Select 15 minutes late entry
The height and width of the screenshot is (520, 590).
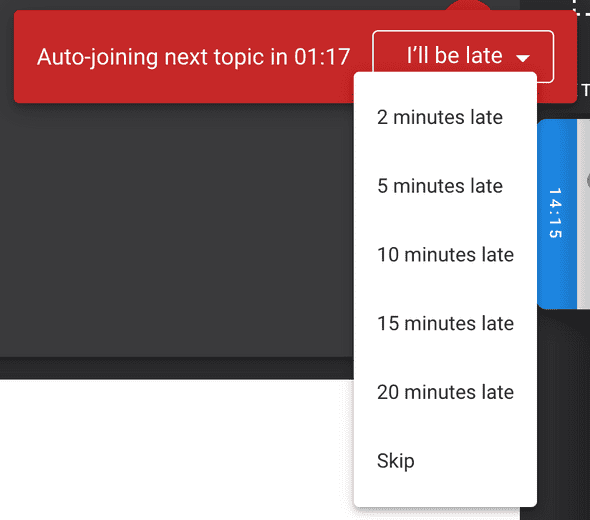[445, 323]
